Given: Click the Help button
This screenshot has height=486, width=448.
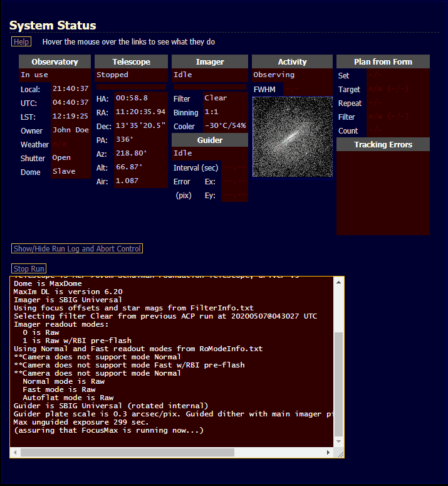Looking at the screenshot, I should click(x=21, y=41).
